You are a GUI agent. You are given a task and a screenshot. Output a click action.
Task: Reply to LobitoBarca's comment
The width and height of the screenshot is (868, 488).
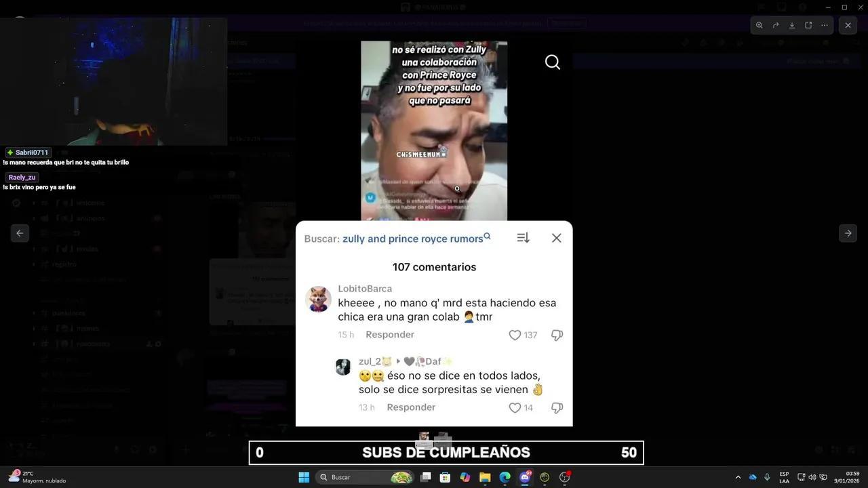[x=390, y=335]
